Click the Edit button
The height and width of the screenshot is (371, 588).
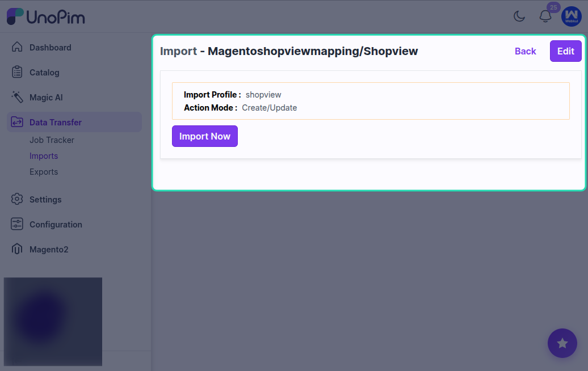pyautogui.click(x=565, y=51)
